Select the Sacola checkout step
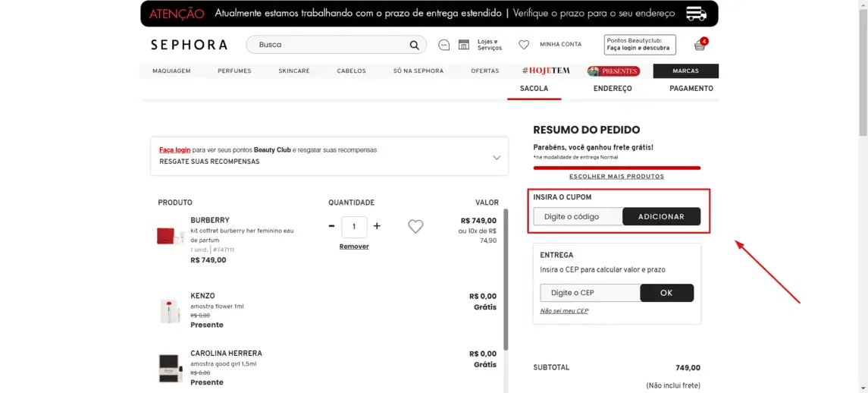The width and height of the screenshot is (868, 393). point(534,89)
